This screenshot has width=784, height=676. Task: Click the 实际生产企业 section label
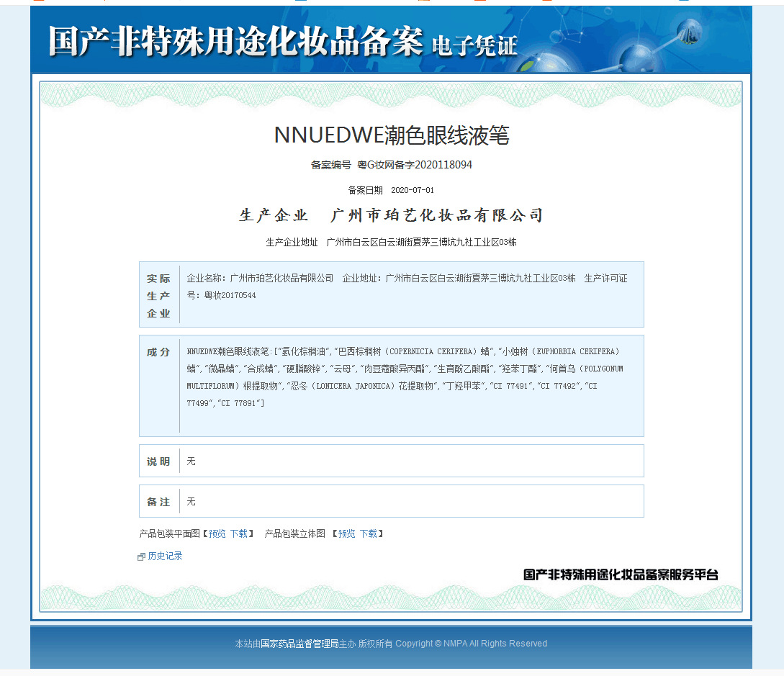[x=158, y=295]
